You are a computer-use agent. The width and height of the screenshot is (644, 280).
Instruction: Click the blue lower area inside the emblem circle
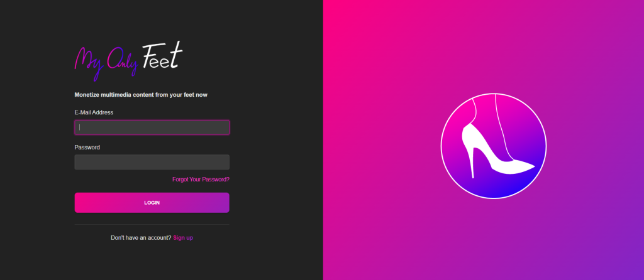tap(505, 186)
